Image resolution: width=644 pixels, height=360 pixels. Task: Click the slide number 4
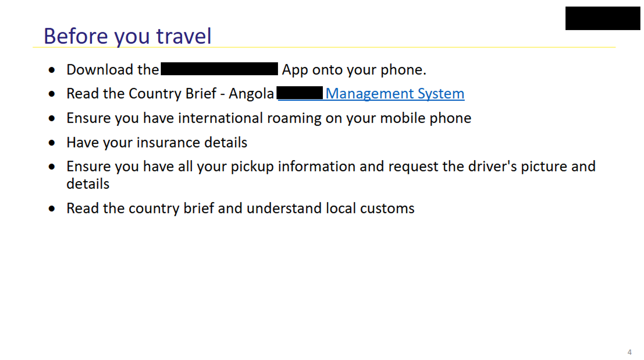pyautogui.click(x=629, y=352)
